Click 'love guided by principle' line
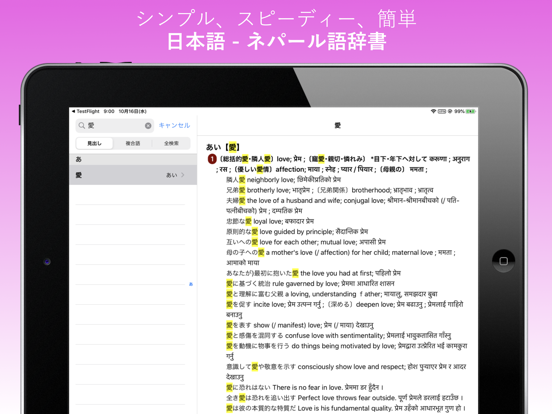 [297, 232]
